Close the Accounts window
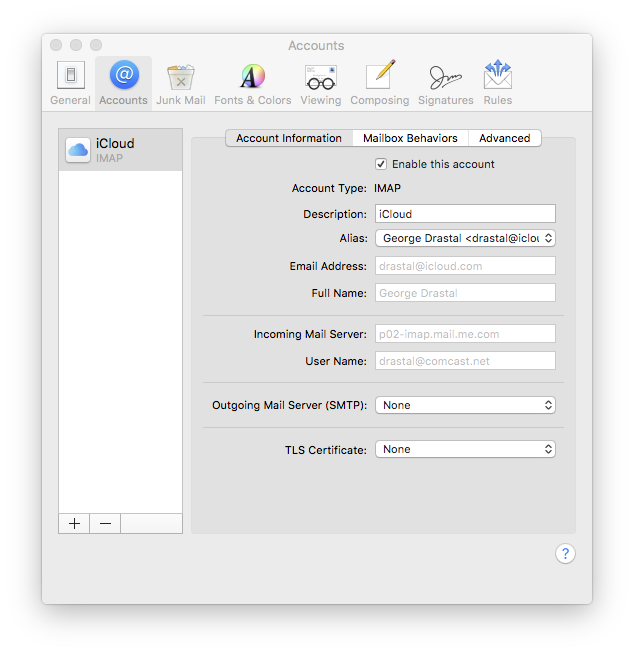 pos(56,45)
